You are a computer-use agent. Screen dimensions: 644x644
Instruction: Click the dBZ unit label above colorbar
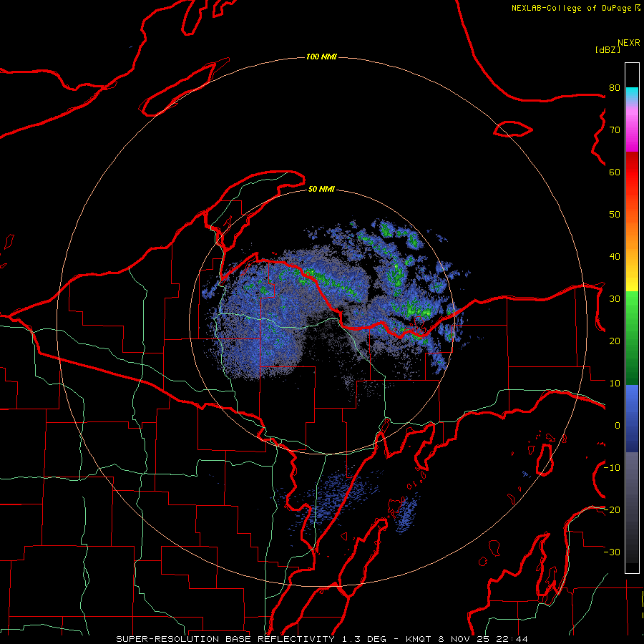click(608, 49)
